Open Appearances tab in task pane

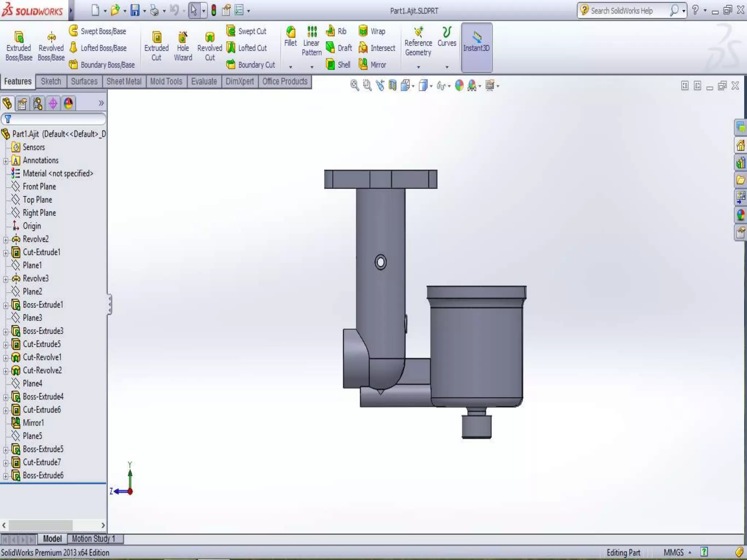click(x=740, y=215)
